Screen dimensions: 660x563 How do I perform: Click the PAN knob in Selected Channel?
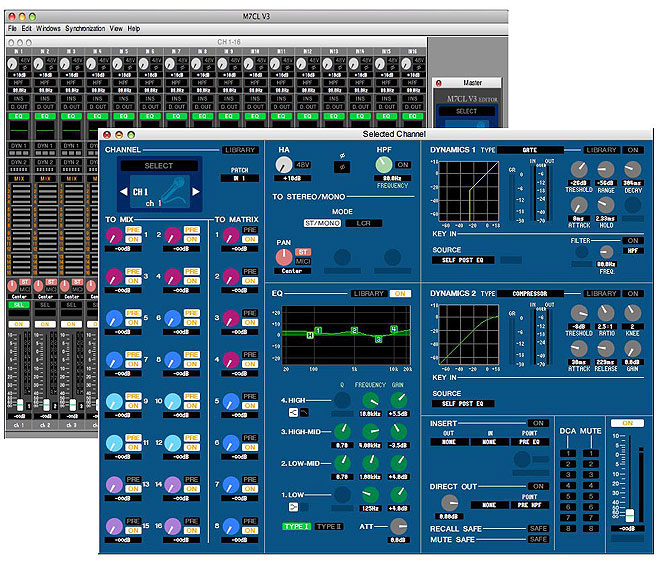[x=284, y=257]
